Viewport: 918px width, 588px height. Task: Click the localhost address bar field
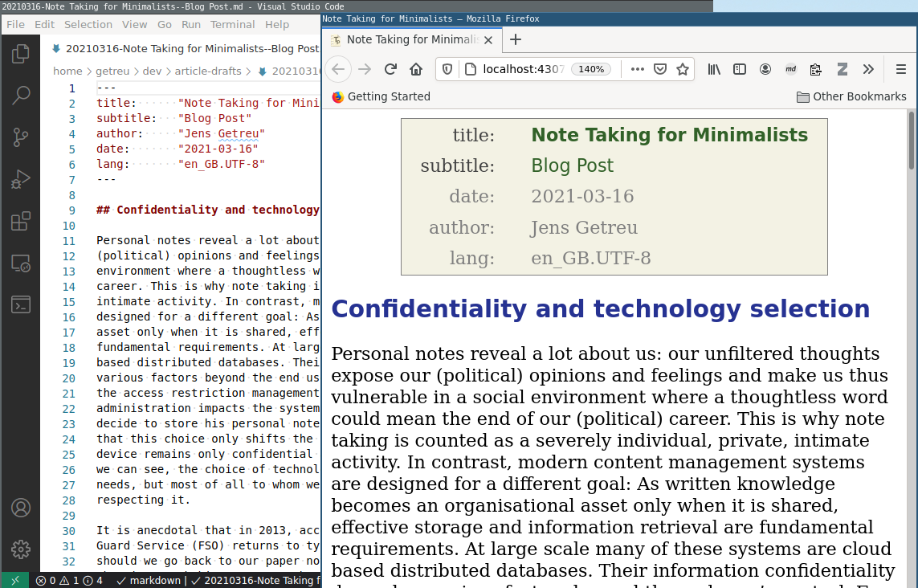tap(522, 69)
